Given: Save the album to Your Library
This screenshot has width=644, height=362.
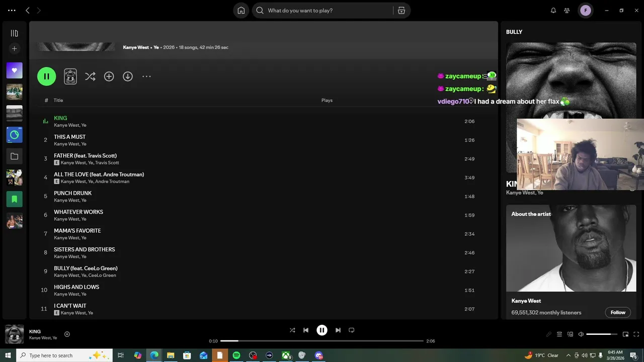Looking at the screenshot, I should click(x=109, y=76).
